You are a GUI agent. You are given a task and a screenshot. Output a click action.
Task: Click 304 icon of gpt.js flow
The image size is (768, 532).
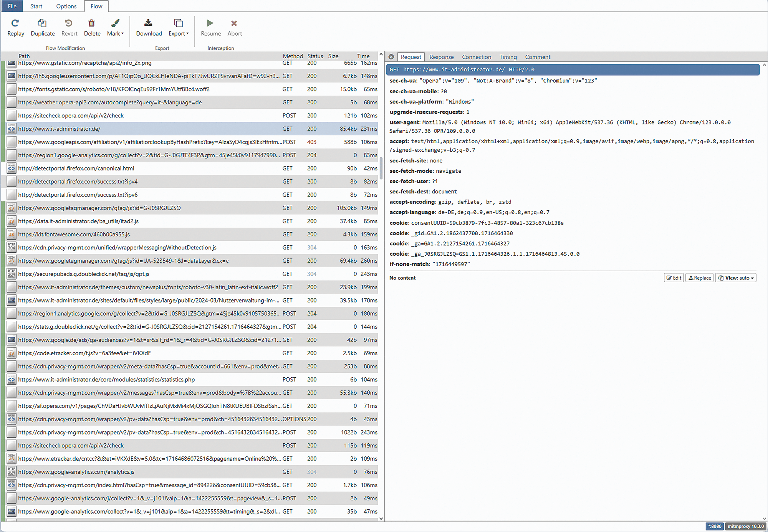pos(12,274)
